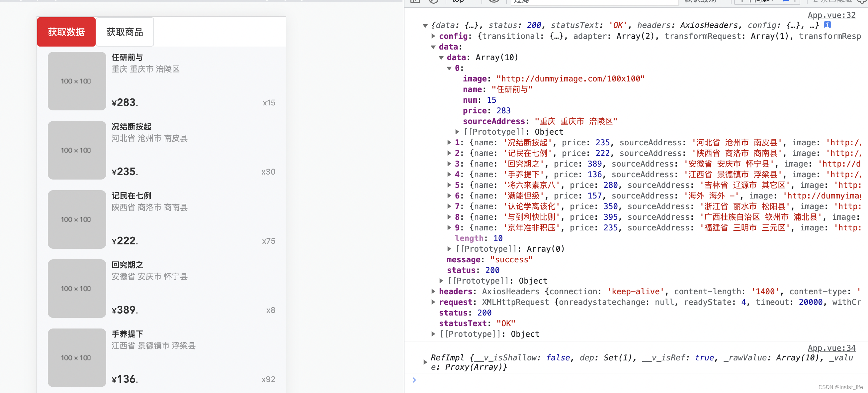
Task: Expand the RefImpl log entry
Action: tap(425, 362)
